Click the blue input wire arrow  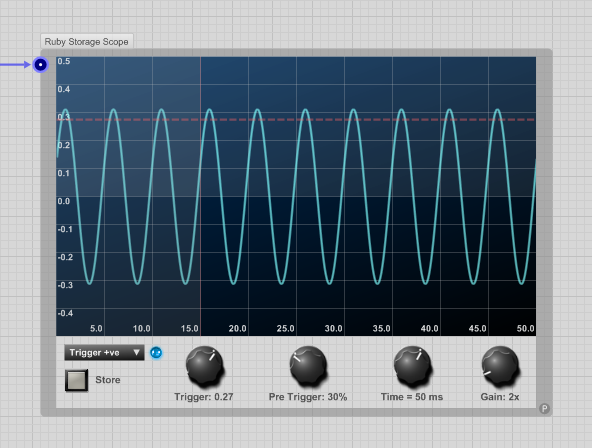[x=15, y=65]
